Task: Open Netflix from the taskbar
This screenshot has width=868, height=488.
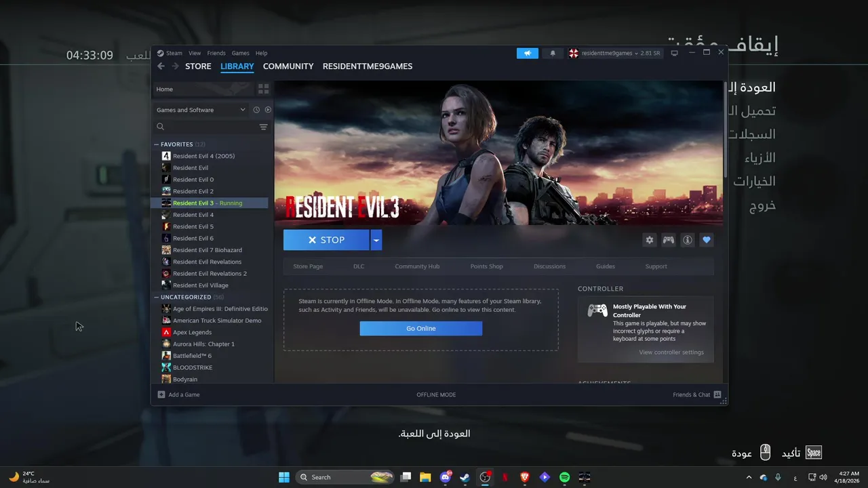Action: pyautogui.click(x=505, y=477)
